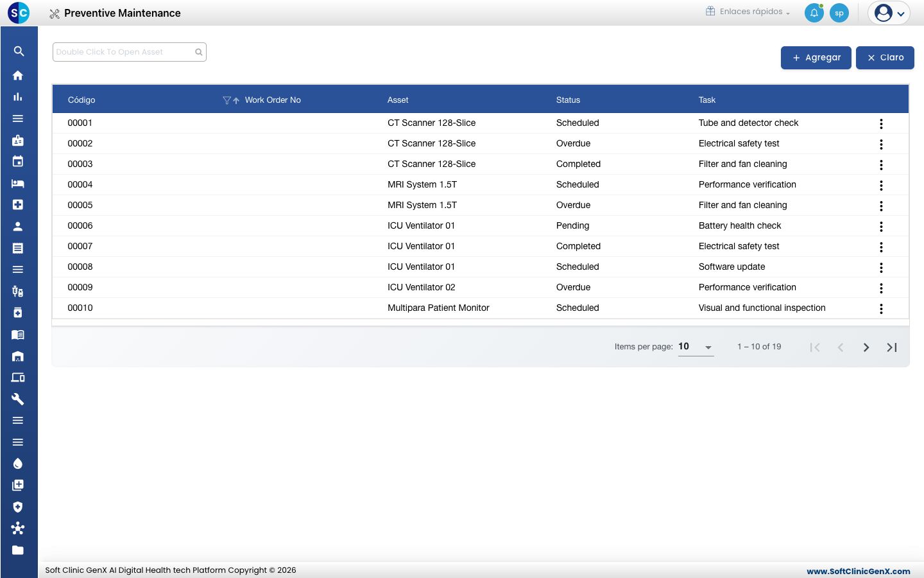The width and height of the screenshot is (924, 578).
Task: Click the Pending status cell
Action: coord(573,226)
